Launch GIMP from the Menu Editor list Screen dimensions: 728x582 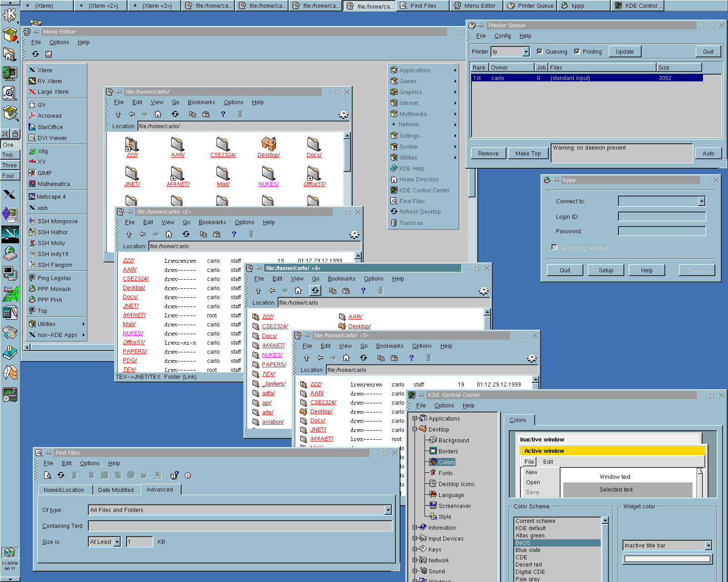[x=45, y=173]
